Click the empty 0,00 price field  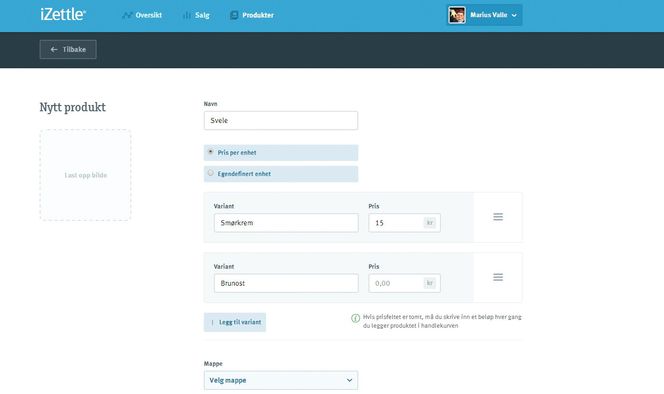404,283
